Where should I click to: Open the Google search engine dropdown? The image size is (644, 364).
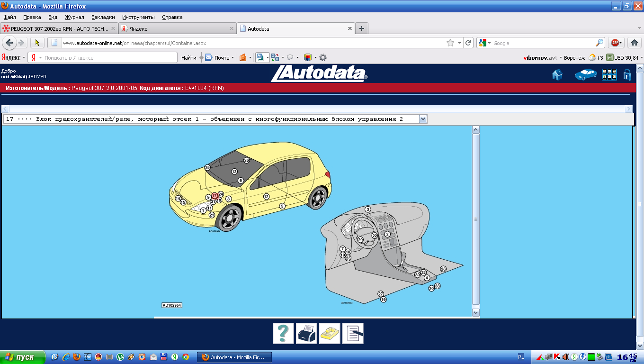pos(489,43)
